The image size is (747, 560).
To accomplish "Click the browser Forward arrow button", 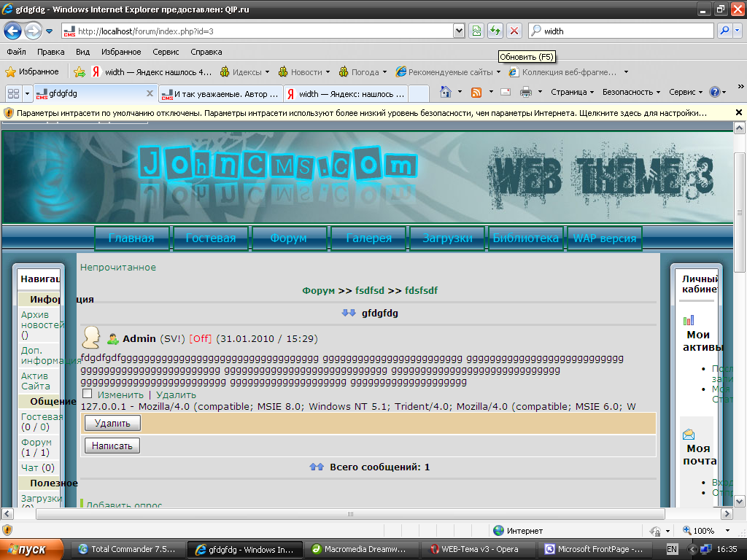I will click(x=33, y=31).
